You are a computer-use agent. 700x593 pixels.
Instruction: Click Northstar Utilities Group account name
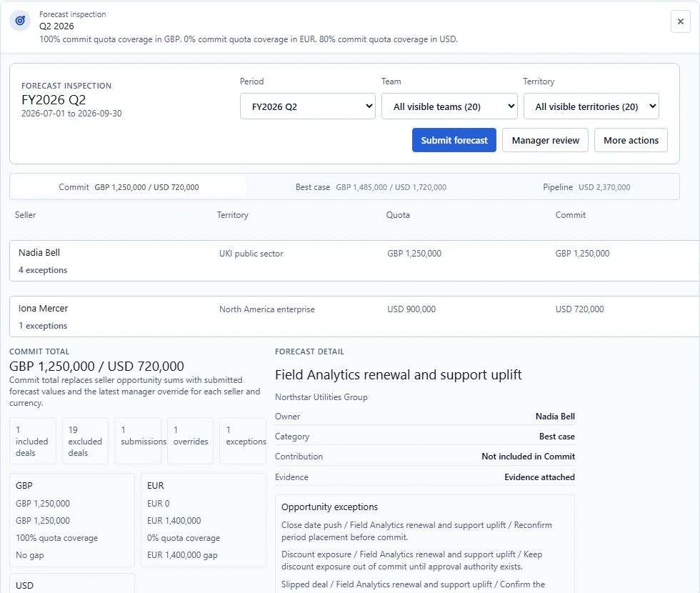pos(321,397)
